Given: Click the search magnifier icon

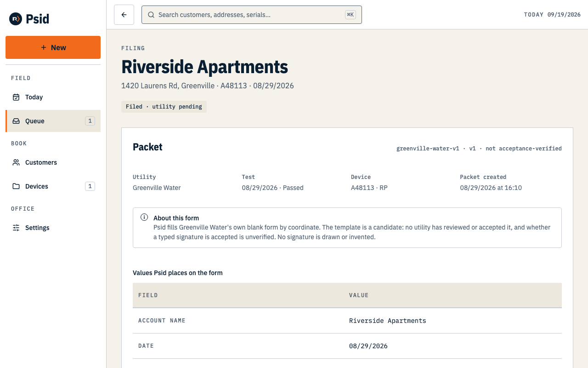Looking at the screenshot, I should pyautogui.click(x=151, y=15).
